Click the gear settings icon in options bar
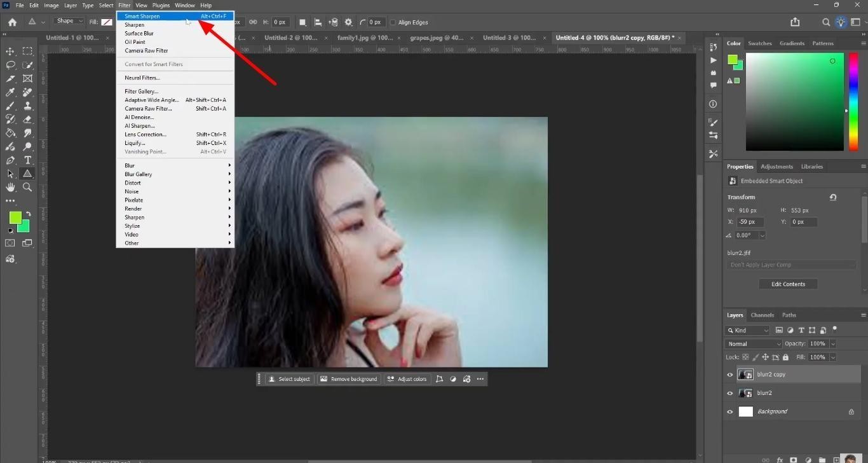 tap(348, 22)
